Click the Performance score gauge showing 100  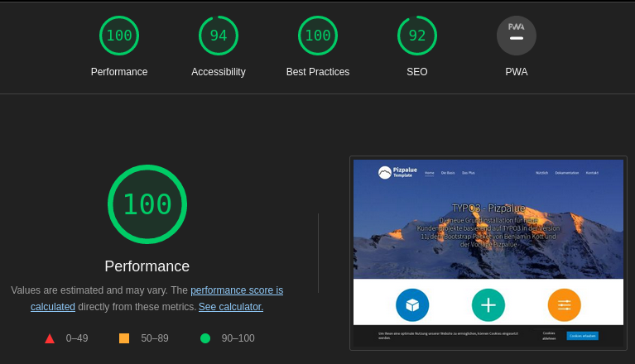click(x=119, y=36)
